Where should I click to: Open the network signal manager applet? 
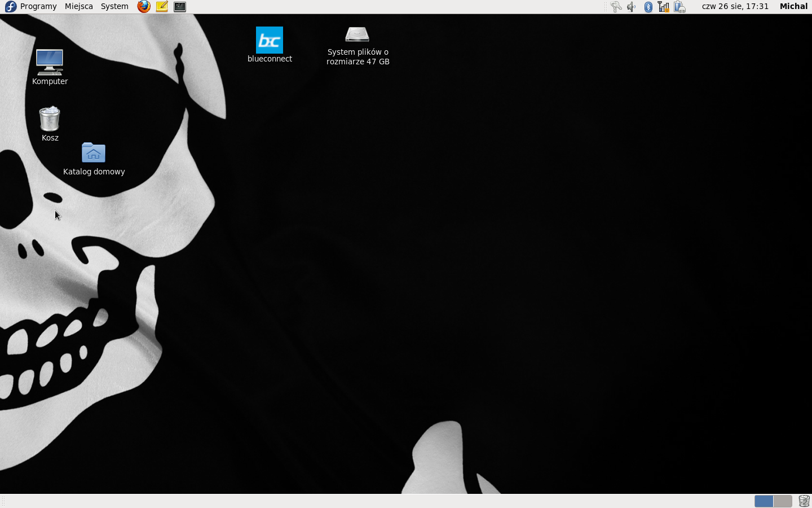[x=664, y=7]
